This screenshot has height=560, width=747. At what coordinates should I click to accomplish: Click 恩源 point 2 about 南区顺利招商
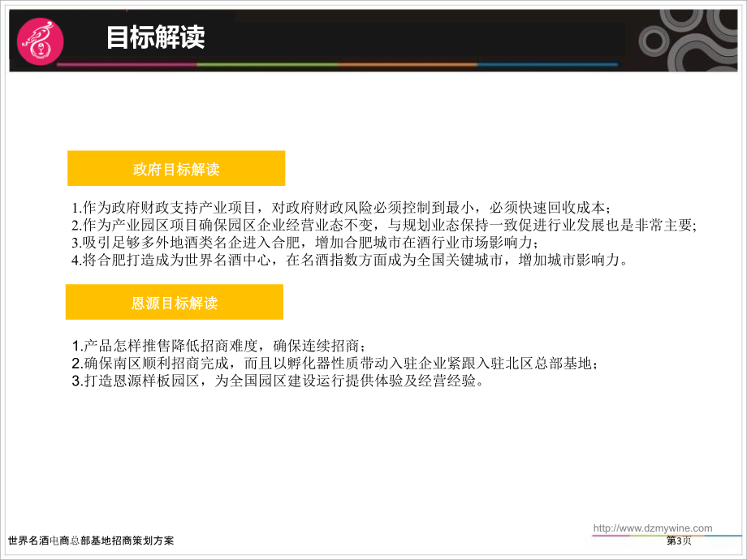tap(335, 364)
